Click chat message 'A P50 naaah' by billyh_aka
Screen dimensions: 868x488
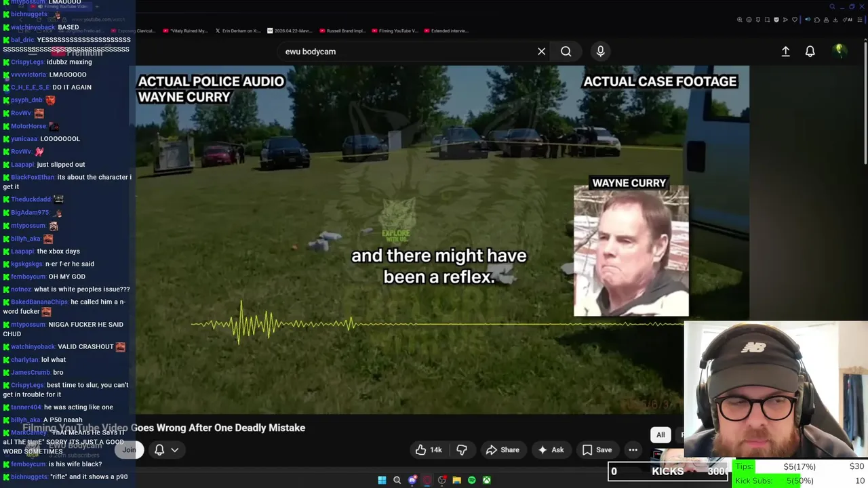click(x=63, y=420)
